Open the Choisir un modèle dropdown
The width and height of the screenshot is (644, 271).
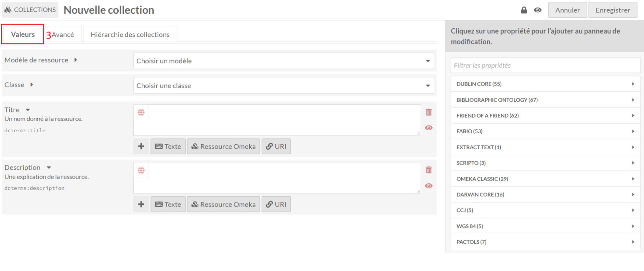click(283, 61)
